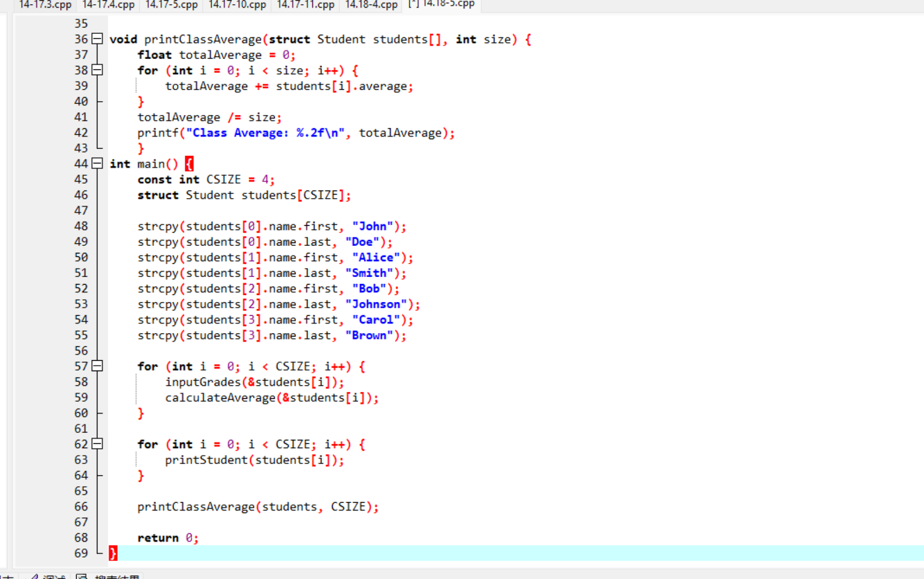924x579 pixels.
Task: Collapse the main function fold on line 44
Action: 98,164
